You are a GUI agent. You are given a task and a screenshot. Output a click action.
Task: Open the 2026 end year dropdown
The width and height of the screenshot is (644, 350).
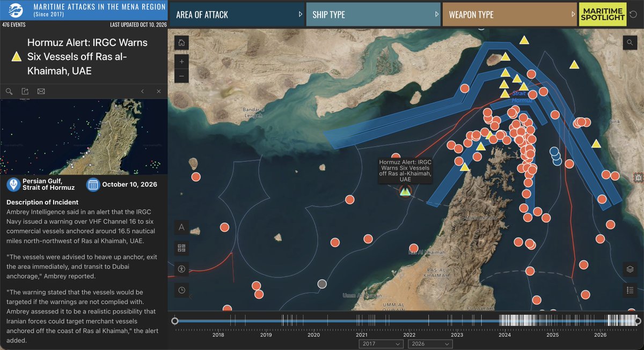(x=429, y=344)
